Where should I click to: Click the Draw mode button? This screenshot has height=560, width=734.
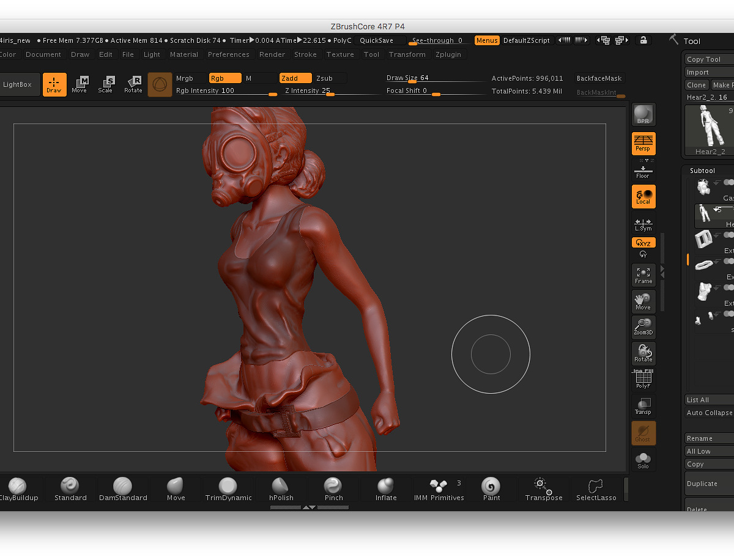[x=54, y=85]
